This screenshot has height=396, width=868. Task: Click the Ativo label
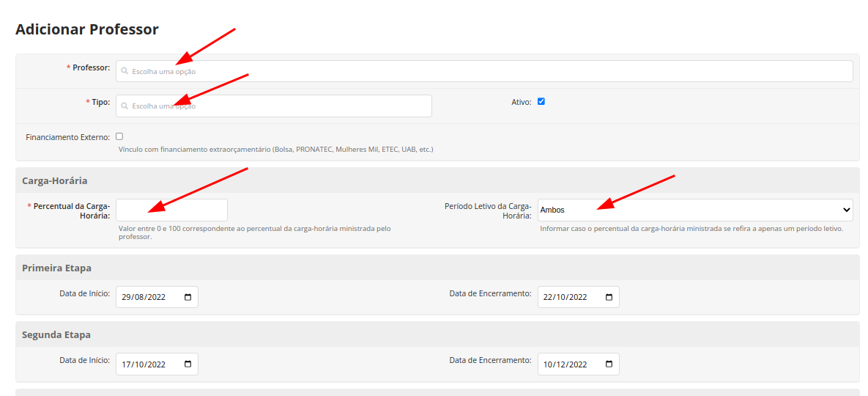click(x=522, y=102)
